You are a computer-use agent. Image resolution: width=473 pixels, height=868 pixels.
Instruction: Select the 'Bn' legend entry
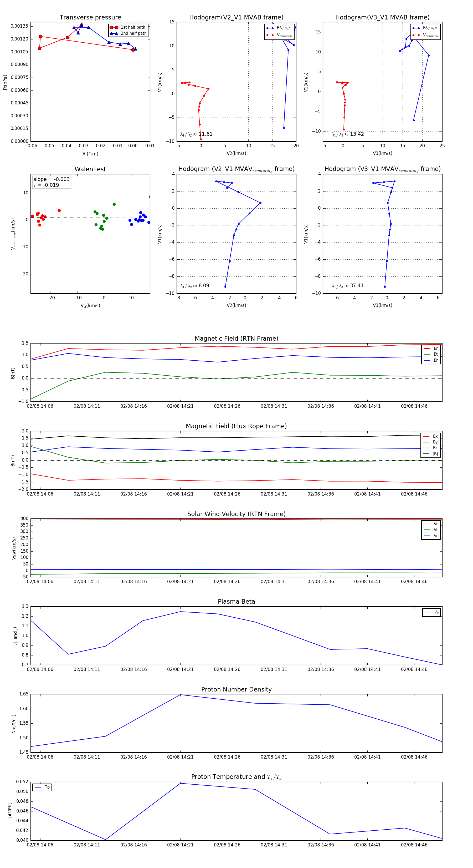[x=431, y=360]
